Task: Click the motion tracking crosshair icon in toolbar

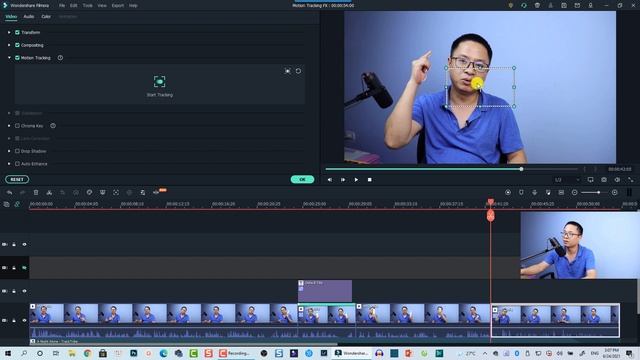Action: 116,192
